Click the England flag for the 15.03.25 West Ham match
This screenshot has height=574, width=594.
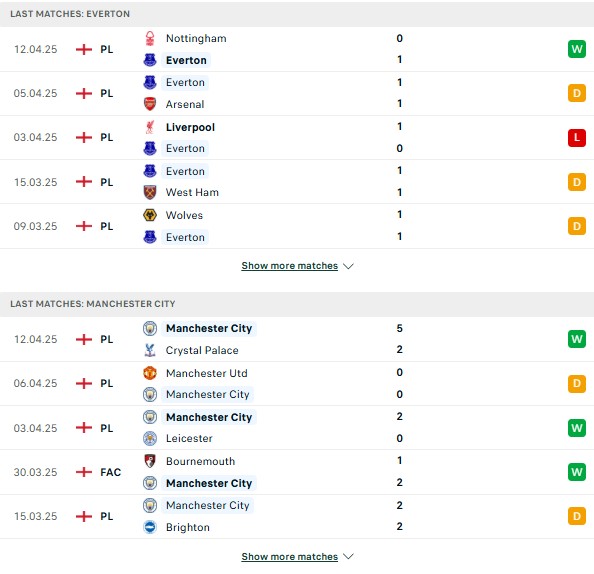(84, 182)
